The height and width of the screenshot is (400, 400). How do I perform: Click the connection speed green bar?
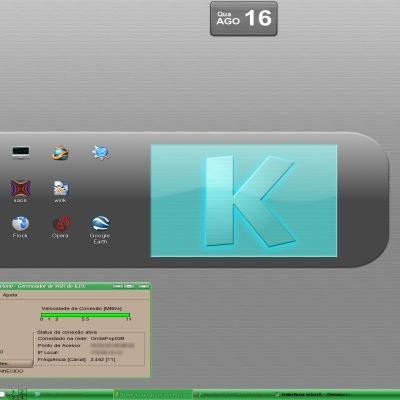tap(85, 315)
